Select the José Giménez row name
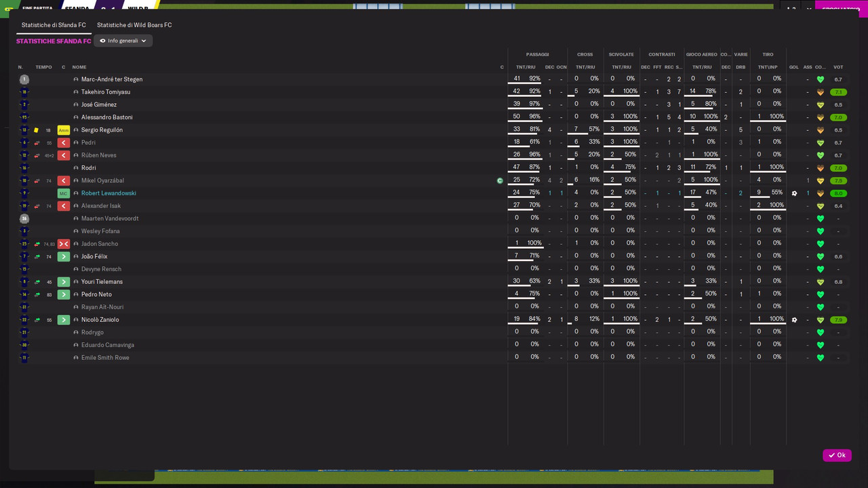The image size is (868, 488). pos(99,105)
